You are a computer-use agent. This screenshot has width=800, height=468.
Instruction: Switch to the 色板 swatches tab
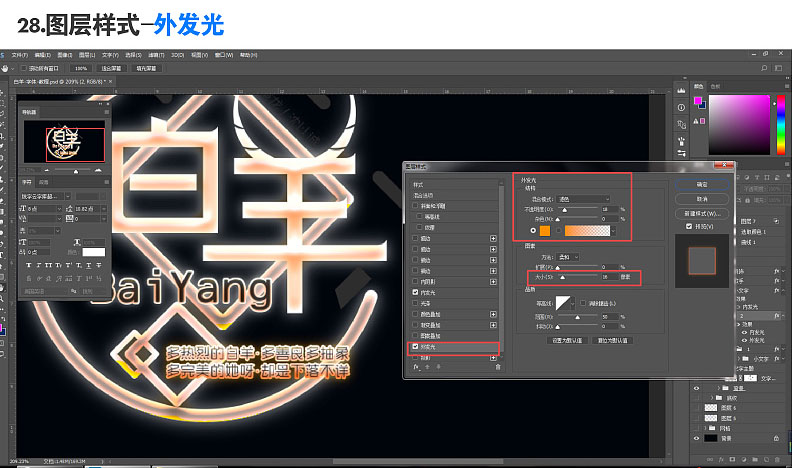point(715,86)
